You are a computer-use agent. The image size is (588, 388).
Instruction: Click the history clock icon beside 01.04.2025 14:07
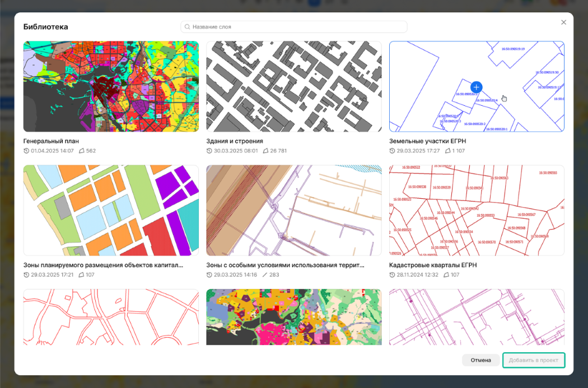pyautogui.click(x=26, y=151)
